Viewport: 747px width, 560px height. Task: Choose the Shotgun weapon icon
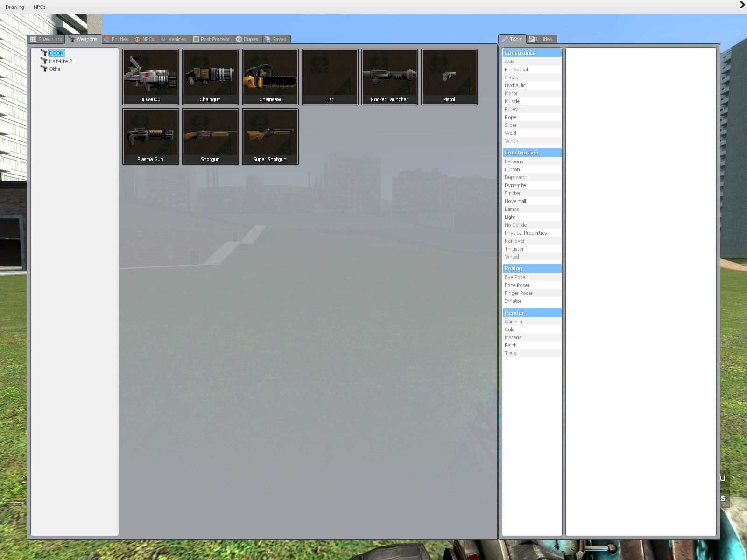coord(211,137)
